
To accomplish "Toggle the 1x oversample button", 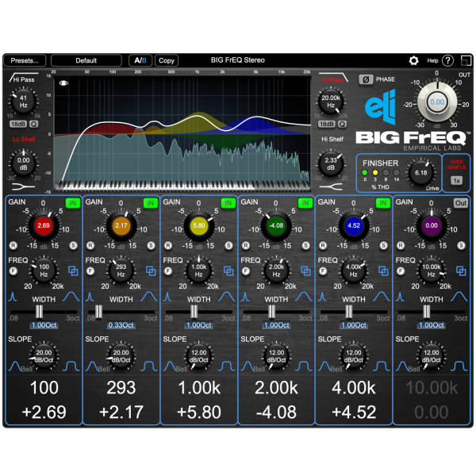I will click(x=457, y=181).
